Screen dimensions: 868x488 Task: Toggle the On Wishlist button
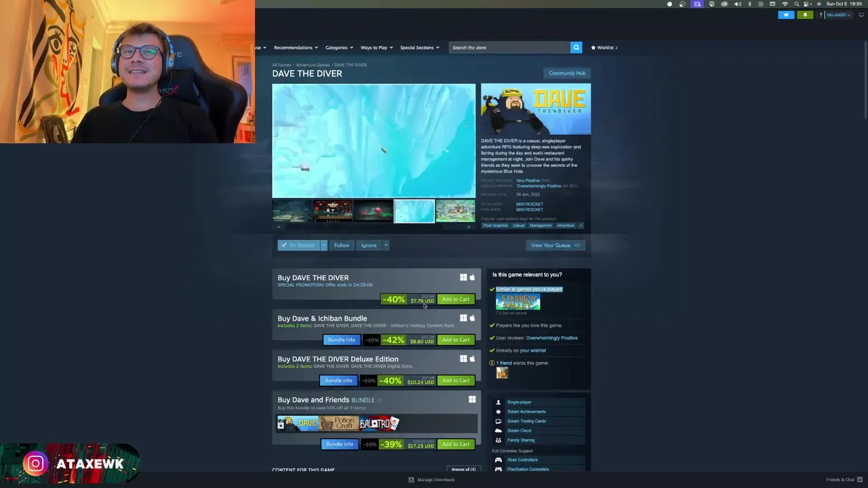pos(298,245)
